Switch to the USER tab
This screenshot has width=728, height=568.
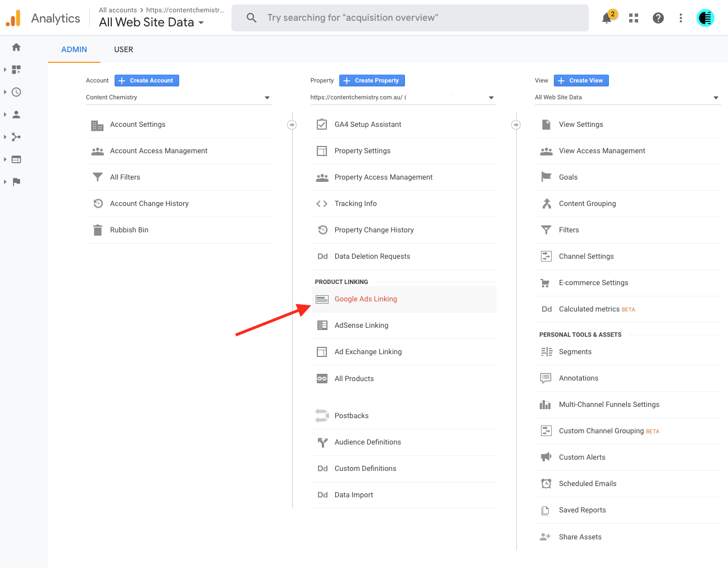tap(124, 49)
